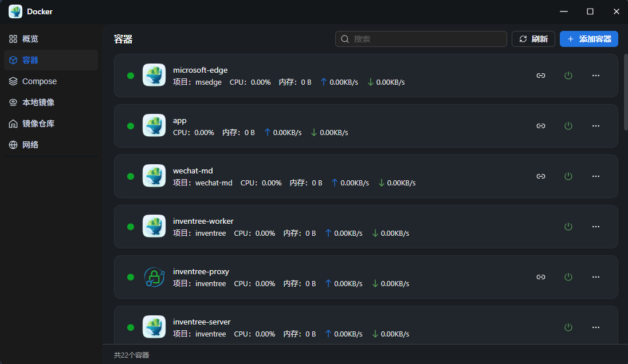Click inventree-worker status indicator dot
This screenshot has height=364, width=628.
click(x=131, y=227)
